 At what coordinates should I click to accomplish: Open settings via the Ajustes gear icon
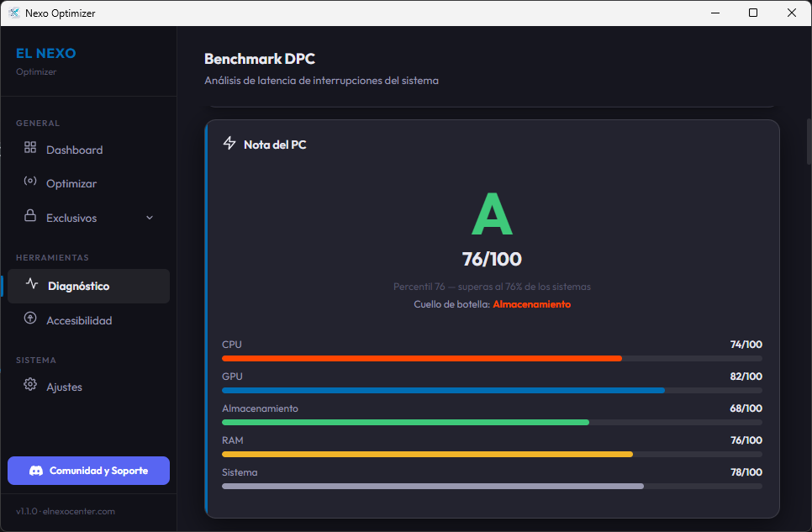coord(29,386)
